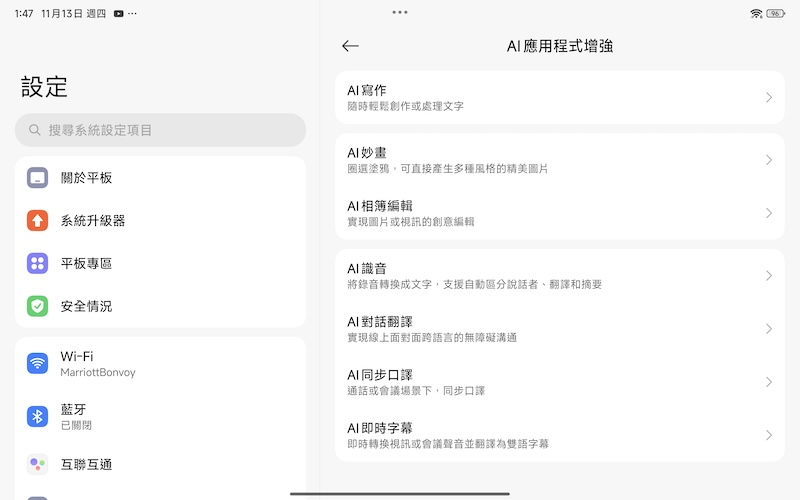
Task: Expand AI寫作 using its chevron
Action: (x=768, y=98)
